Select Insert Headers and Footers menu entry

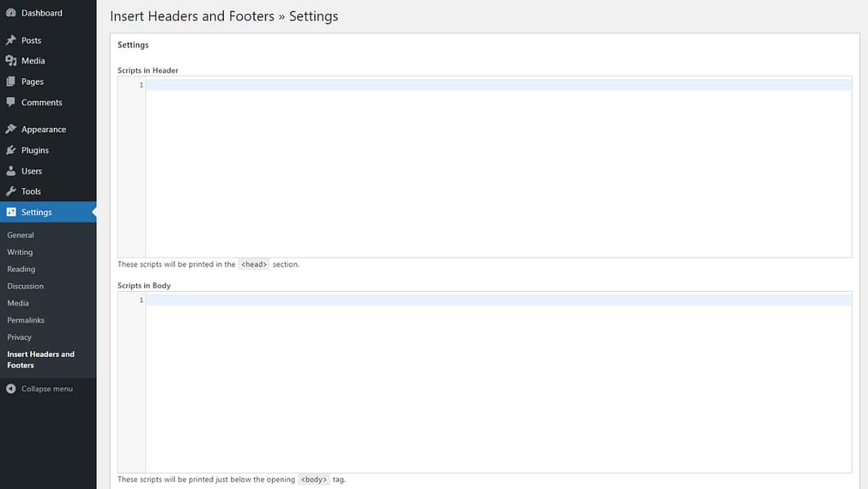click(x=41, y=359)
